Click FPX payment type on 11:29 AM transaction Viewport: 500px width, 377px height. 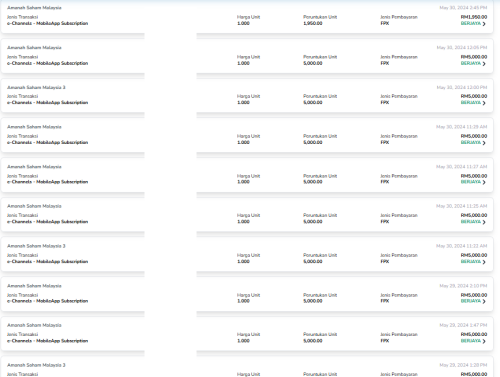(x=385, y=142)
